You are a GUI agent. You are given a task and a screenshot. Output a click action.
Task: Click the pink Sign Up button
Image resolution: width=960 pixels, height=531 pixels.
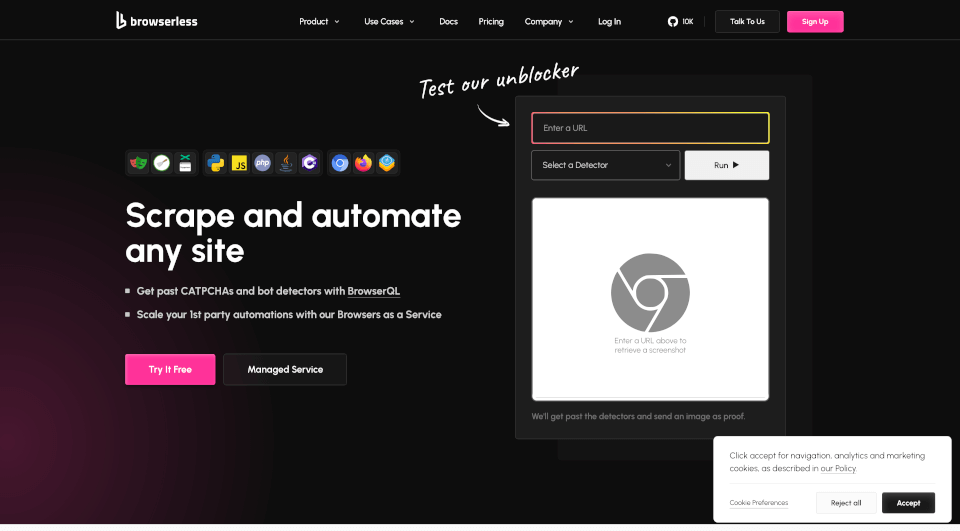(x=815, y=21)
